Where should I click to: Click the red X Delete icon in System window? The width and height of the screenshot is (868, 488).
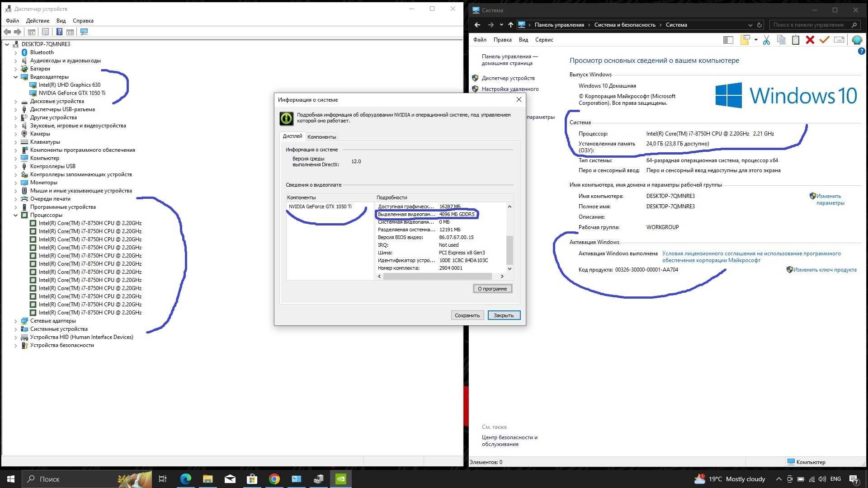click(x=810, y=40)
